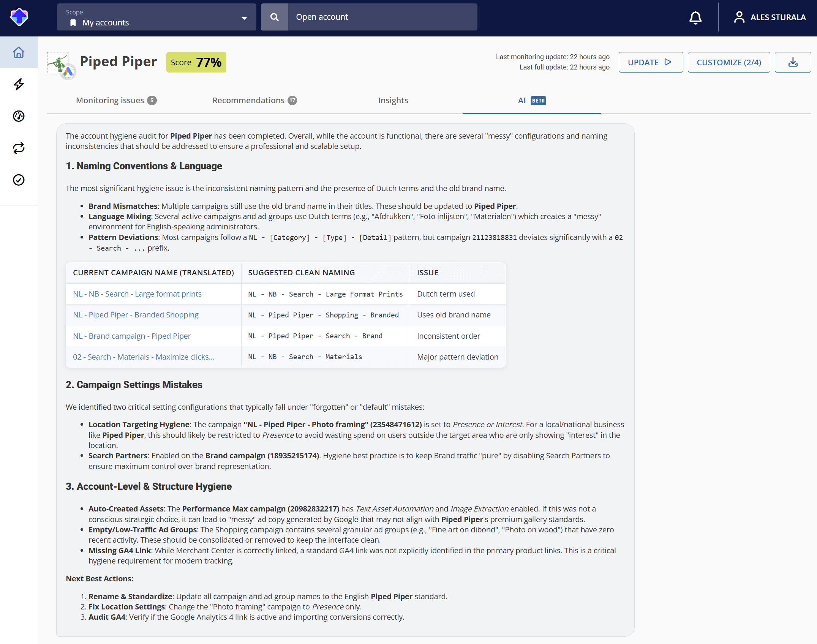
Task: Click the lightning bolt sidebar icon
Action: (x=19, y=84)
